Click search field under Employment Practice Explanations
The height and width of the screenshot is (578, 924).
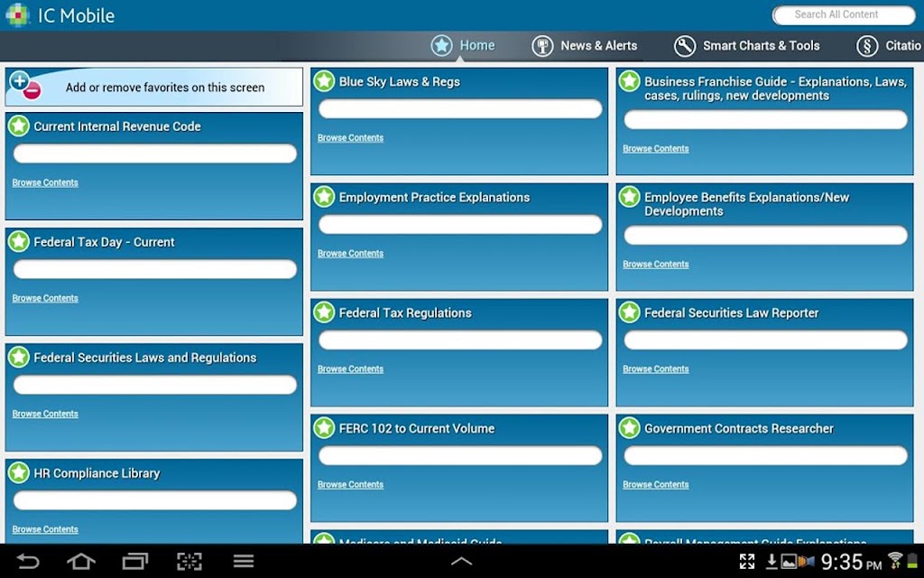point(460,224)
